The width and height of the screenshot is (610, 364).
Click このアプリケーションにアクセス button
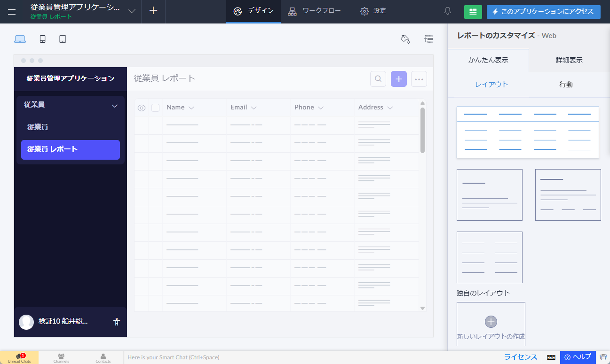(543, 12)
